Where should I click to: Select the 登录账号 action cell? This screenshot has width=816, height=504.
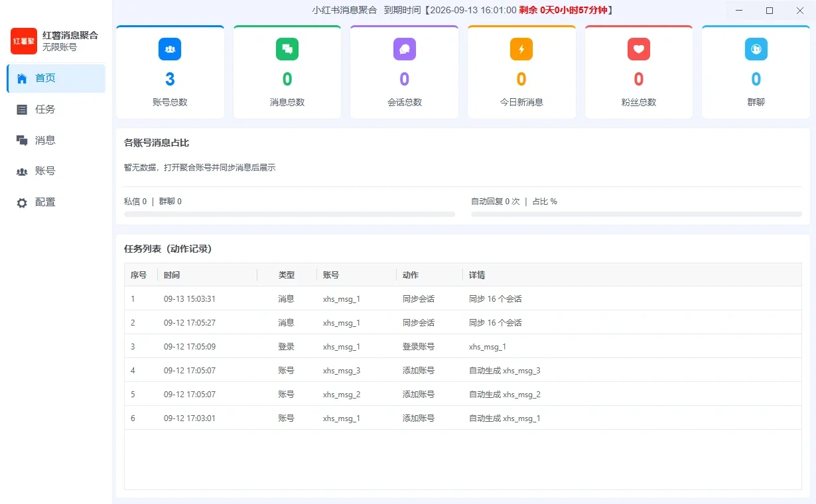(419, 346)
